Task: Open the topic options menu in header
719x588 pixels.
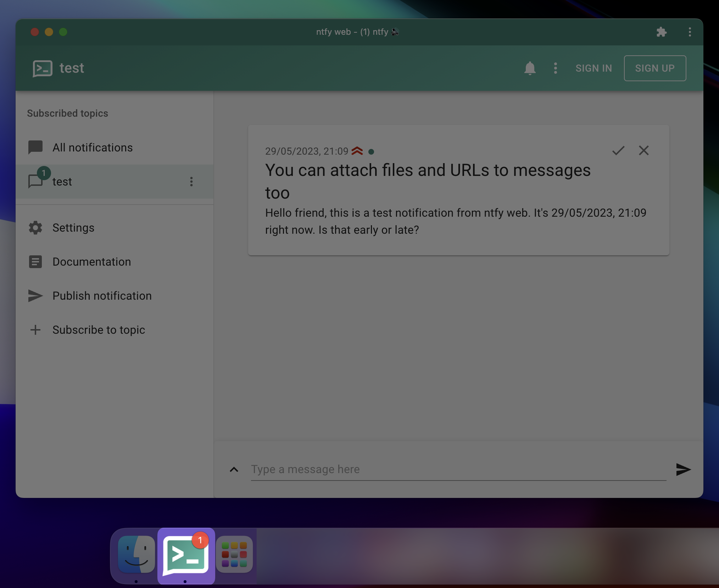Action: tap(555, 68)
